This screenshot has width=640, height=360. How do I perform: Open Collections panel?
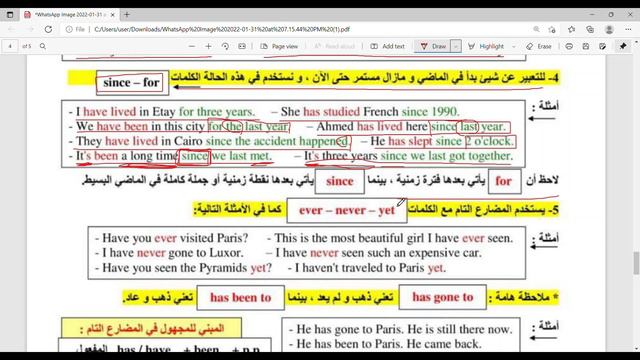click(x=590, y=29)
